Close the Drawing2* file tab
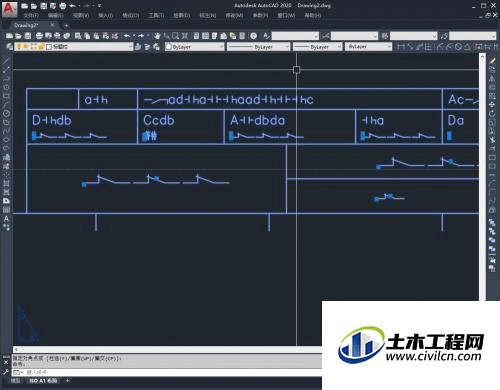The height and width of the screenshot is (390, 500). (x=52, y=25)
